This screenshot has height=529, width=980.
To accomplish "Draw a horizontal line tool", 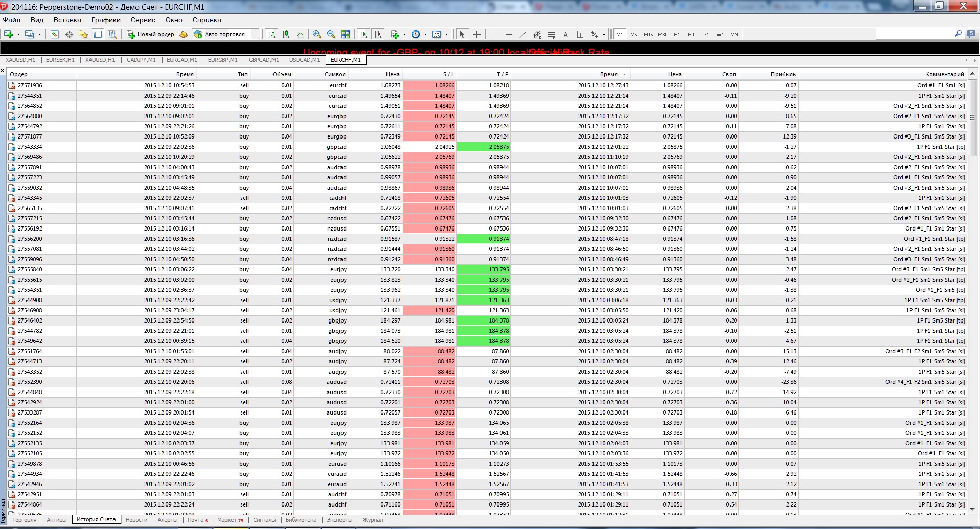I will click(508, 34).
